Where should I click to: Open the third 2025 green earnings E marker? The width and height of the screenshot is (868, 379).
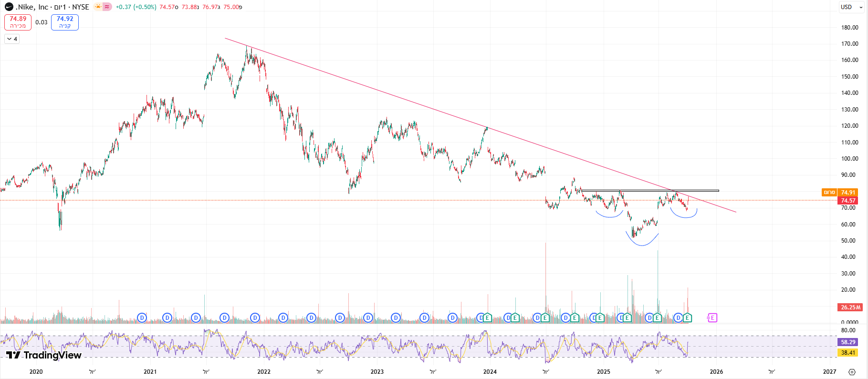pos(687,318)
